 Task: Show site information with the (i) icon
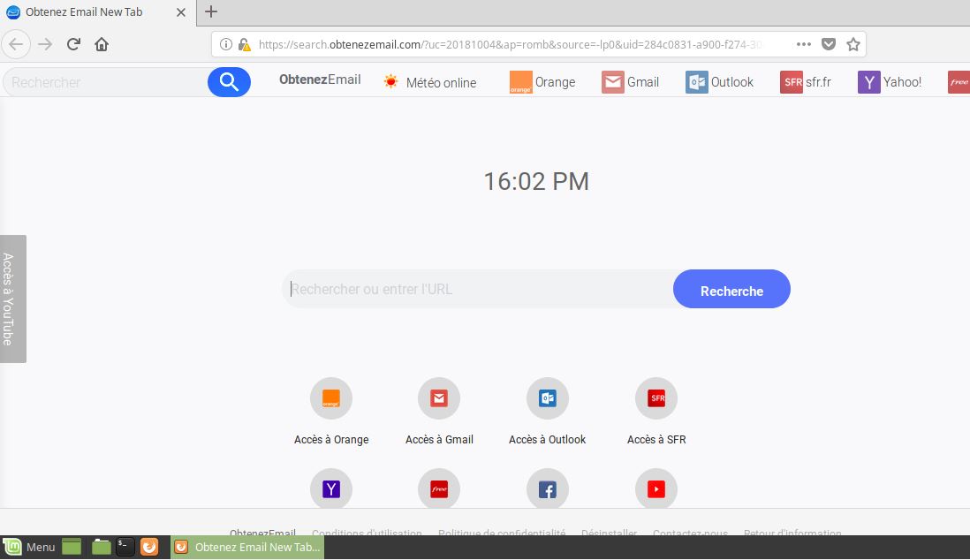pyautogui.click(x=226, y=44)
